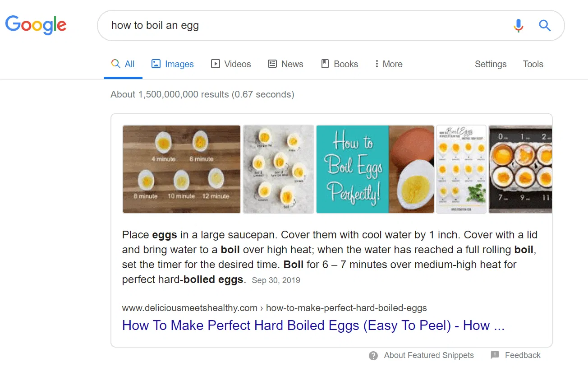
Task: Expand the More search categories menu
Action: [388, 64]
